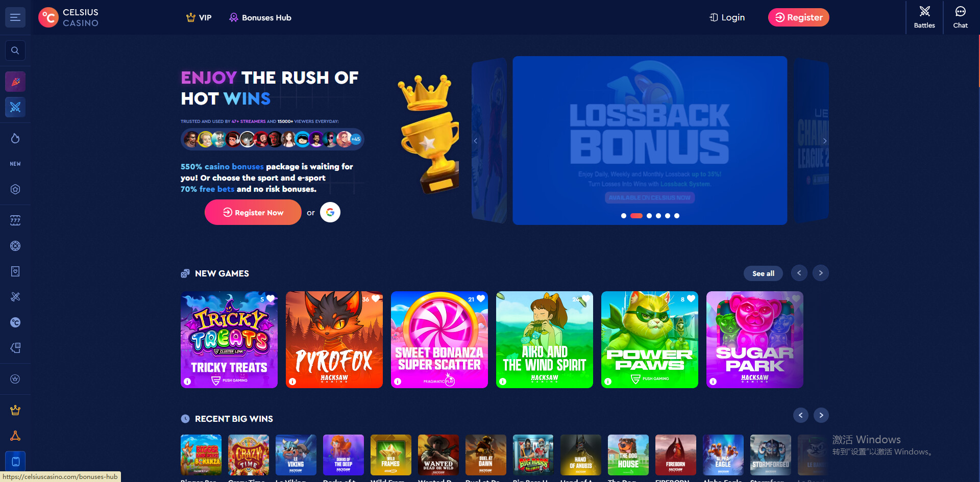Click the sidebar search icon

tap(15, 50)
